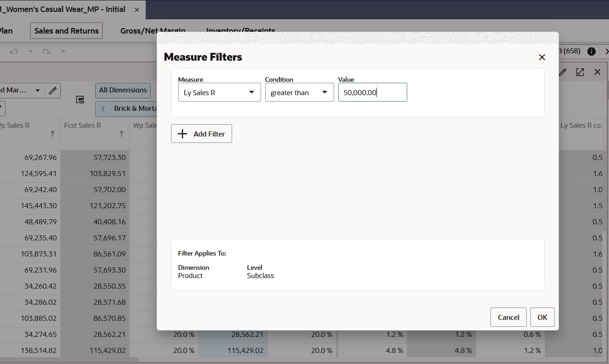This screenshot has width=609, height=364.
Task: Select the cell with value 69,267.96
Action: click(x=30, y=158)
